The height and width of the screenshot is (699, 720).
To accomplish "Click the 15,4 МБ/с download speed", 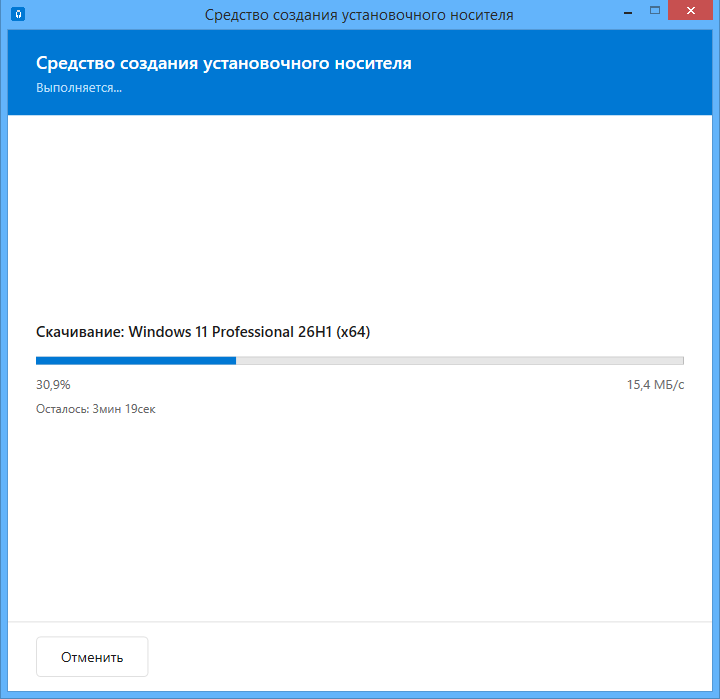I will (655, 384).
